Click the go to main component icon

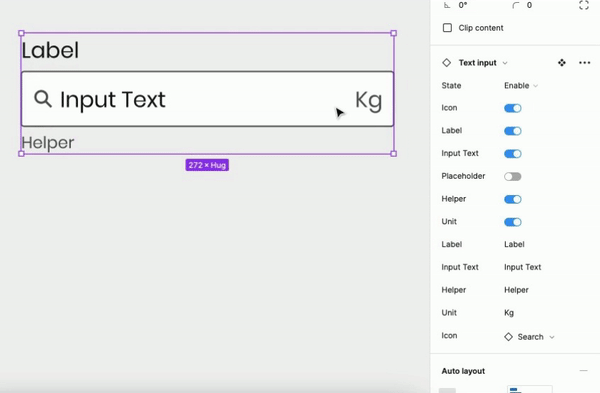coord(561,62)
